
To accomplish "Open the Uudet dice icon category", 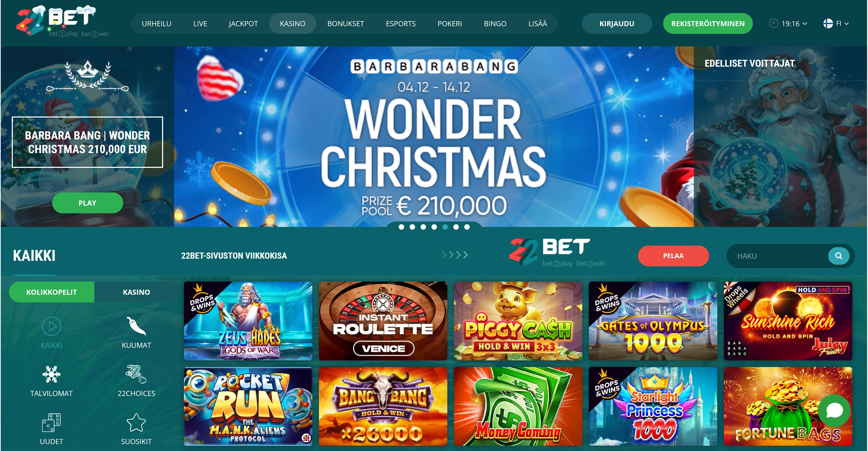I will tap(51, 422).
